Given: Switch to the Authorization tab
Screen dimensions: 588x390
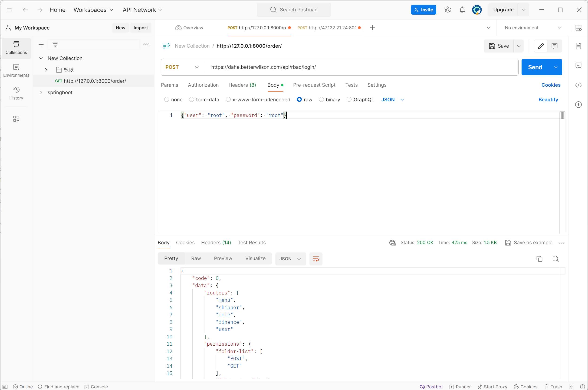Looking at the screenshot, I should (x=203, y=85).
